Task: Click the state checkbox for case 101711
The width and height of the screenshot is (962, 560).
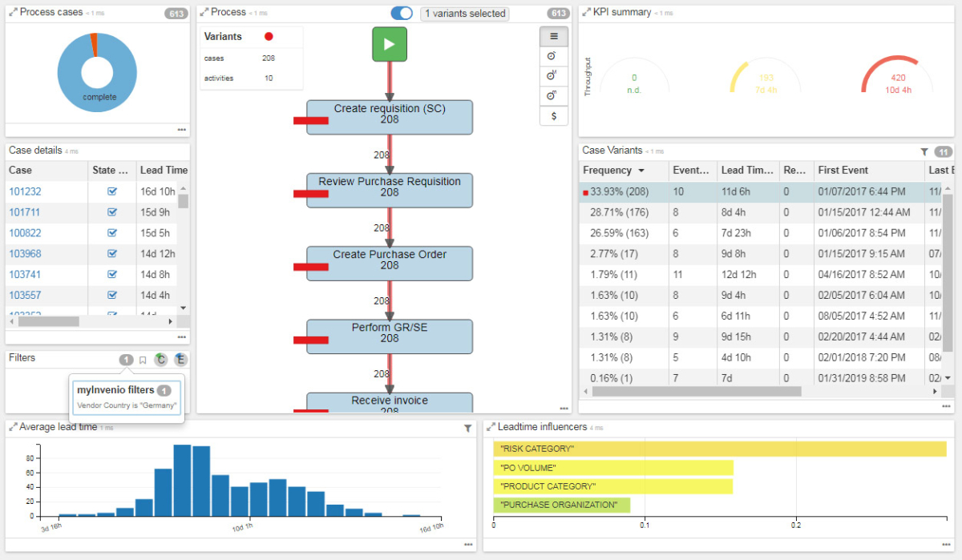Action: coord(112,212)
